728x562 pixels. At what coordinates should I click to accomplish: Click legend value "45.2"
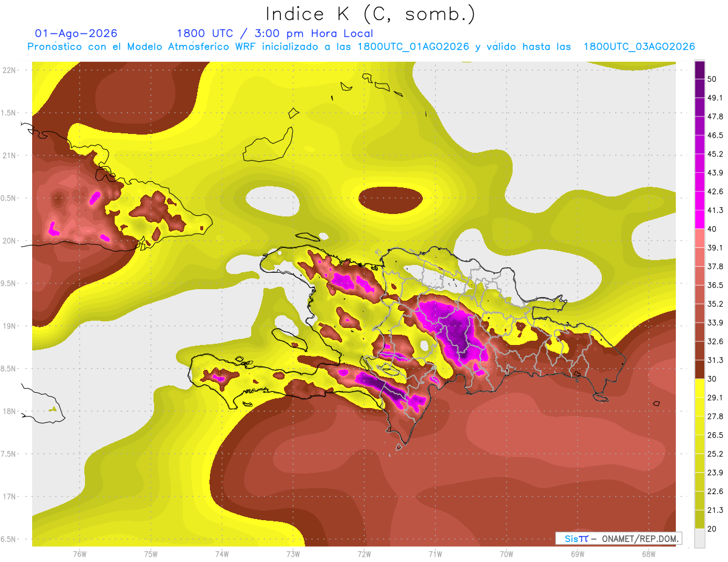click(x=715, y=154)
